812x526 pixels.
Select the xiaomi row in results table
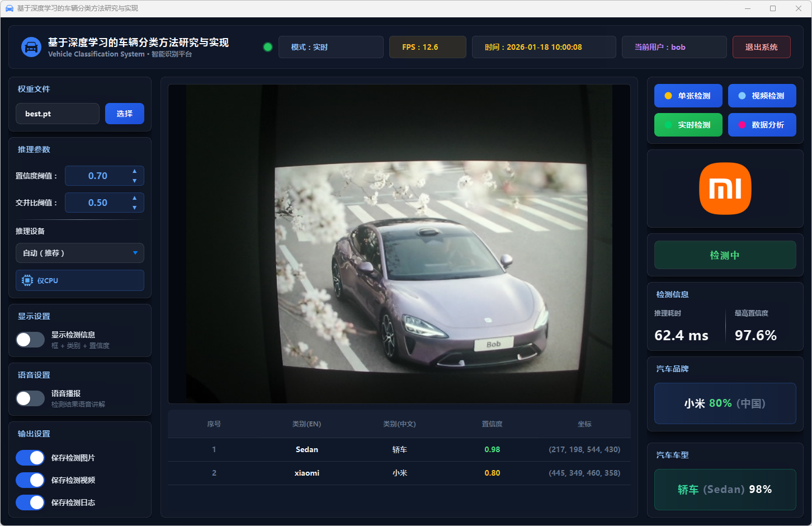[399, 473]
